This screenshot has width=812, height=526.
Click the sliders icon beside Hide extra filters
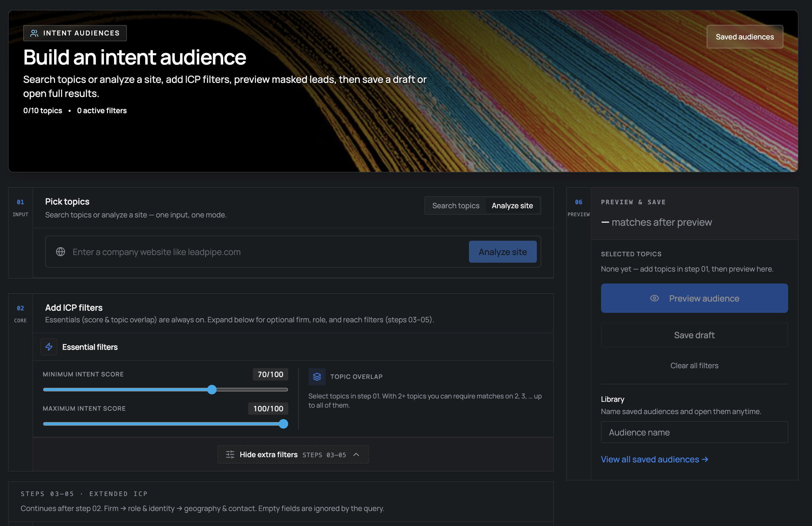point(230,454)
